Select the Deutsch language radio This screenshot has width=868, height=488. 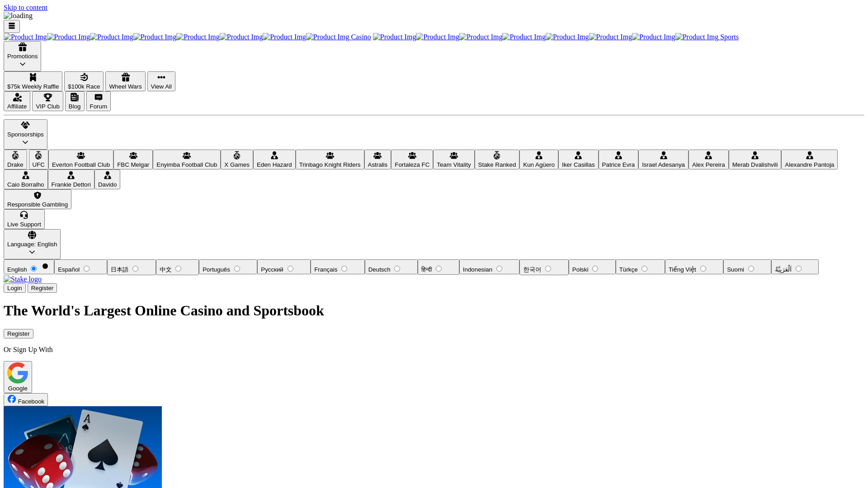click(397, 269)
